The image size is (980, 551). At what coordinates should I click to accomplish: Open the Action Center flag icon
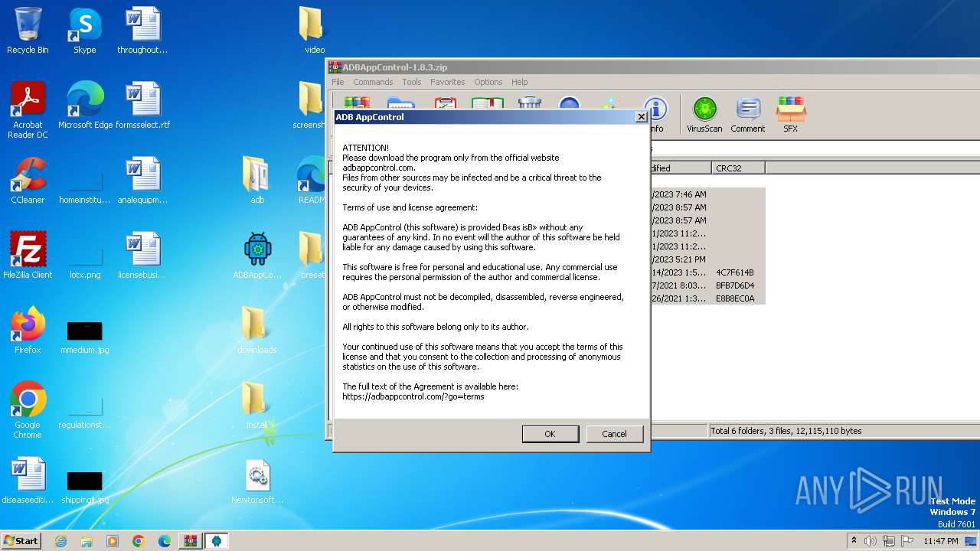906,541
